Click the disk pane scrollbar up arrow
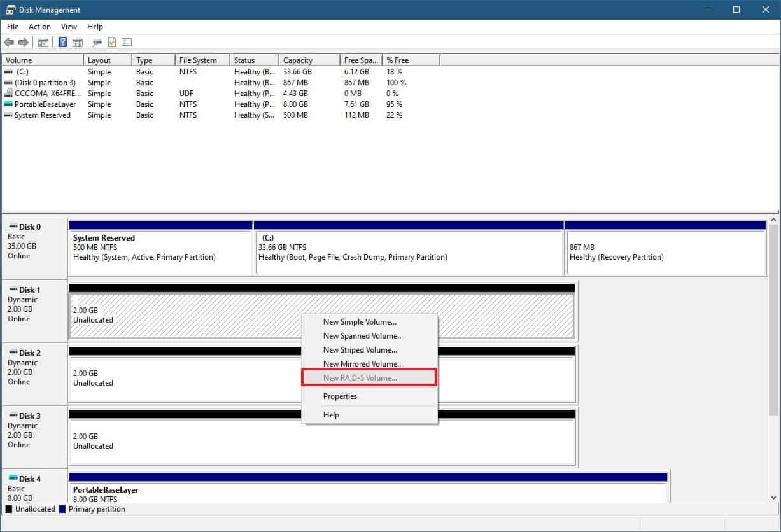781x532 pixels. coord(774,220)
